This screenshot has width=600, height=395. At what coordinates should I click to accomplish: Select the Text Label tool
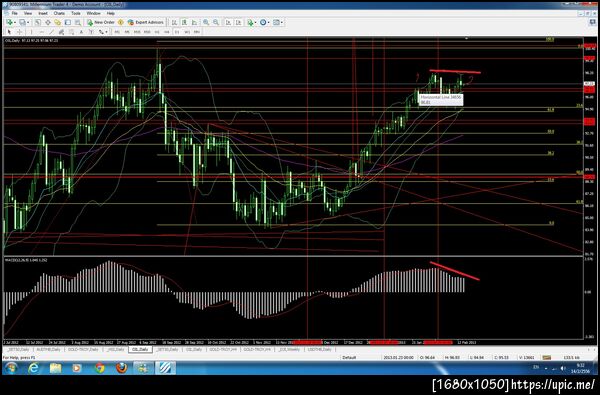91,32
